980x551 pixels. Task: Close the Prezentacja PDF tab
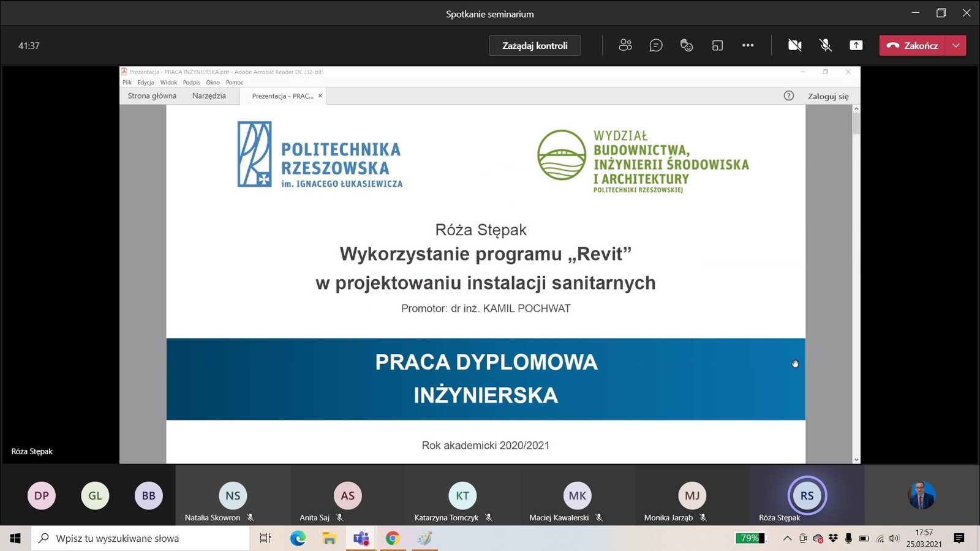[x=320, y=96]
